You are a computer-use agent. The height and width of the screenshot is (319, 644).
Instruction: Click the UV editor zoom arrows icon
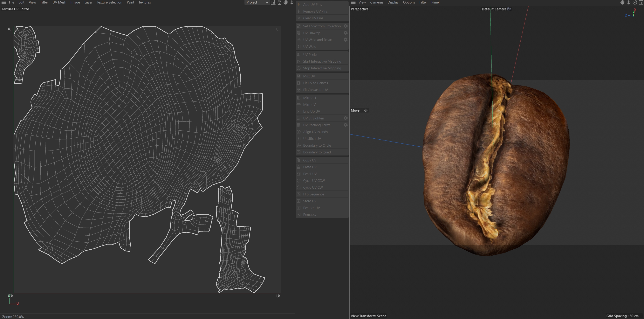click(x=292, y=2)
